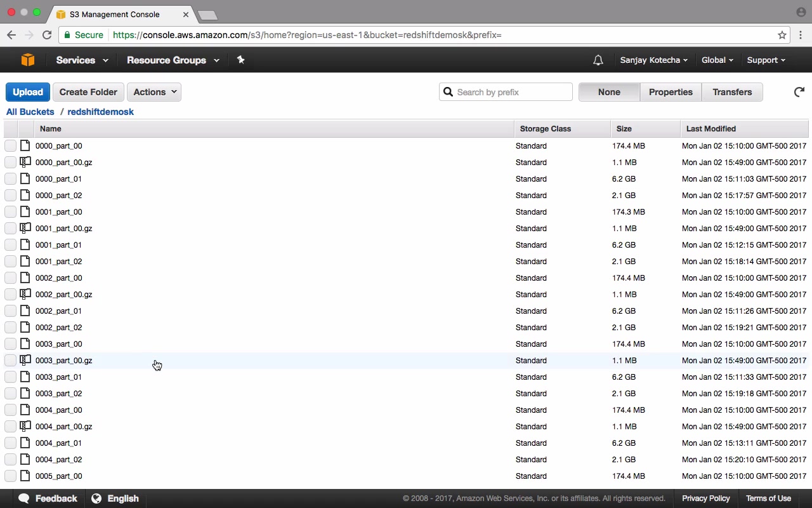Open the Privacy Policy link
Viewport: 812px width, 508px height.
[x=706, y=498]
